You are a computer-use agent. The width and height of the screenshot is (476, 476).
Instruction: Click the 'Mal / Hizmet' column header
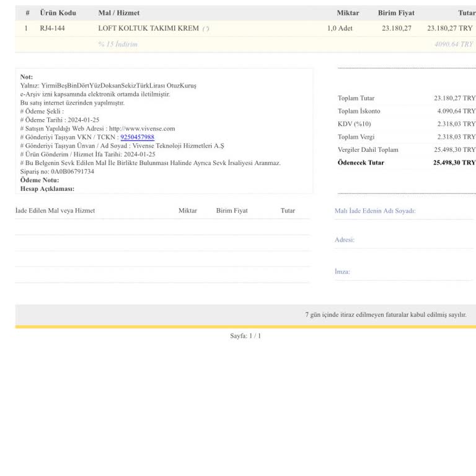[x=119, y=13]
